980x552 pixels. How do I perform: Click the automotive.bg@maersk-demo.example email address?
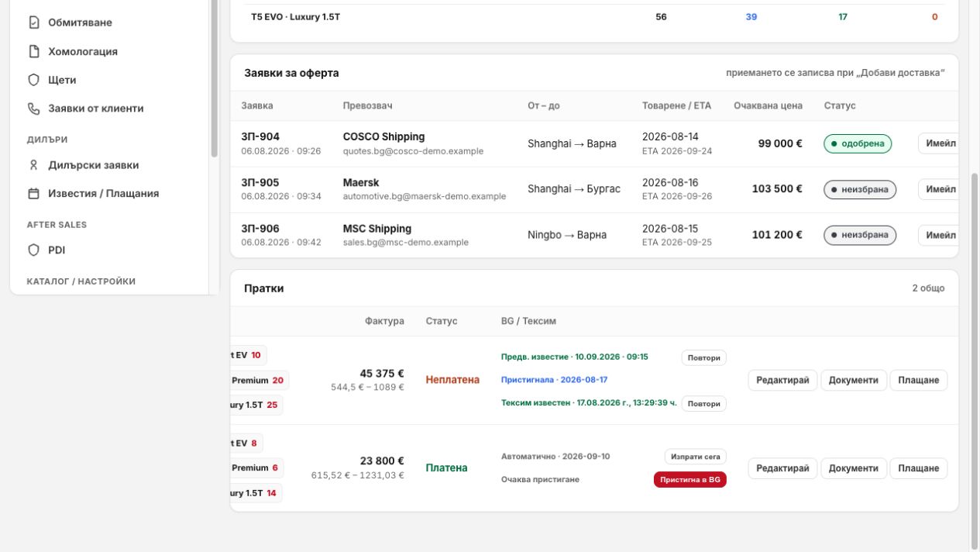click(425, 197)
